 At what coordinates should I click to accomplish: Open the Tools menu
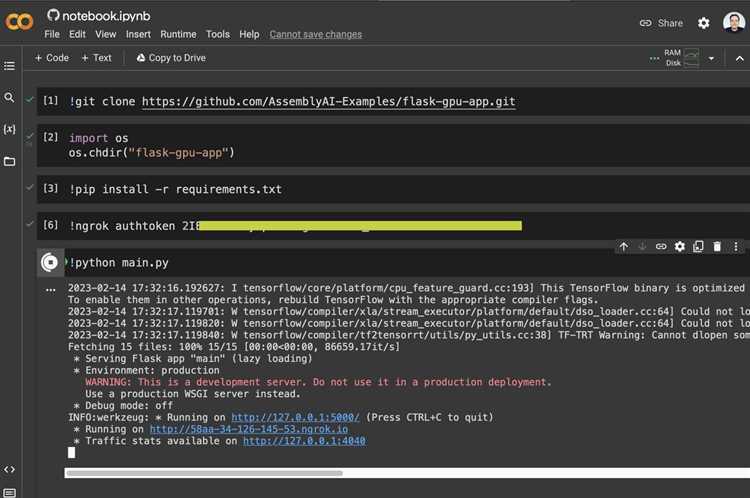pyautogui.click(x=218, y=34)
